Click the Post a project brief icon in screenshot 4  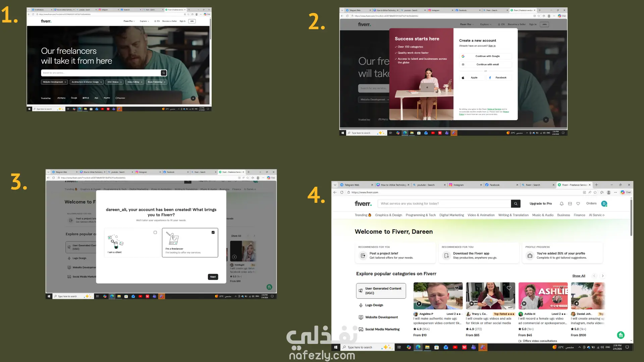tap(363, 256)
